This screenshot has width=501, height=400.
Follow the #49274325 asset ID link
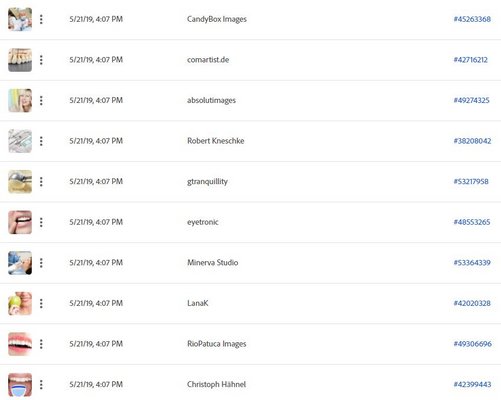[471, 100]
